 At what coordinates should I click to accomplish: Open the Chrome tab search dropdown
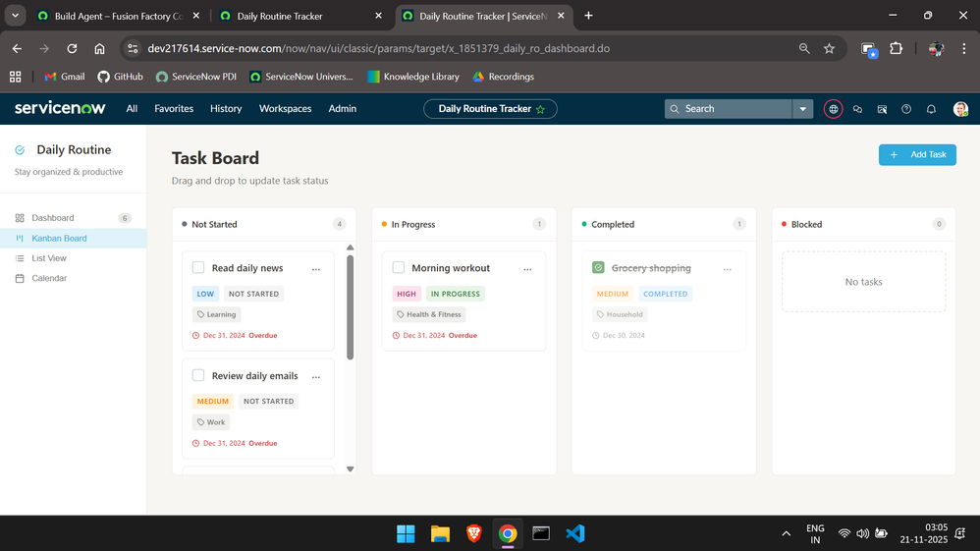coord(15,16)
